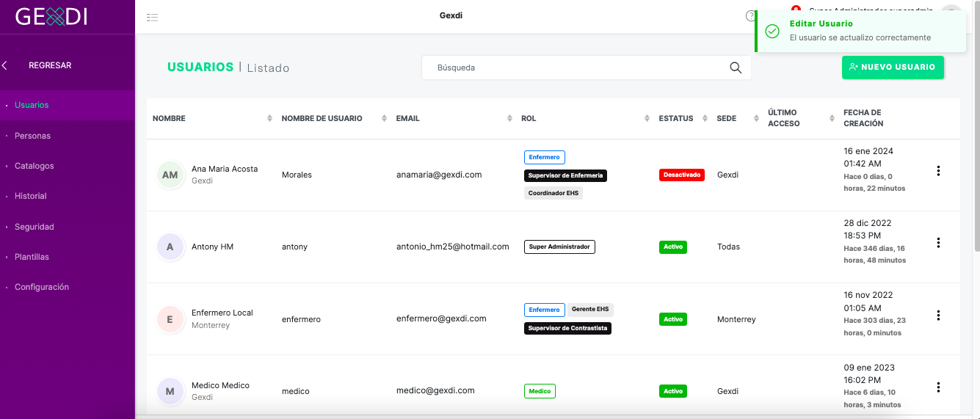Click the username antony
980x419 pixels.
294,247
